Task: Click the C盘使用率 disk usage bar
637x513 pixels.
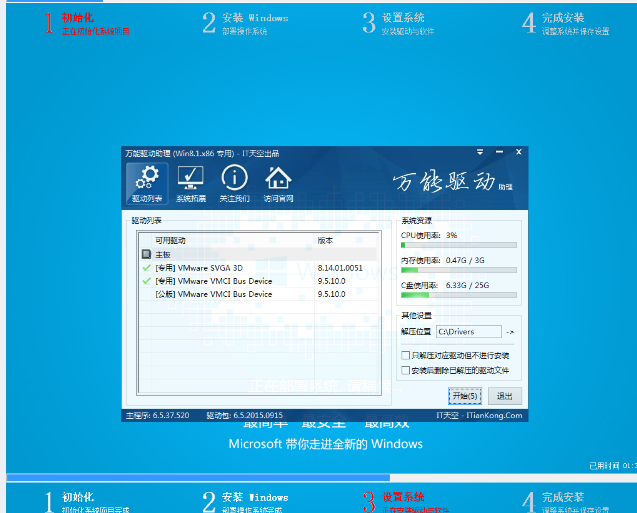Action: coord(459,294)
